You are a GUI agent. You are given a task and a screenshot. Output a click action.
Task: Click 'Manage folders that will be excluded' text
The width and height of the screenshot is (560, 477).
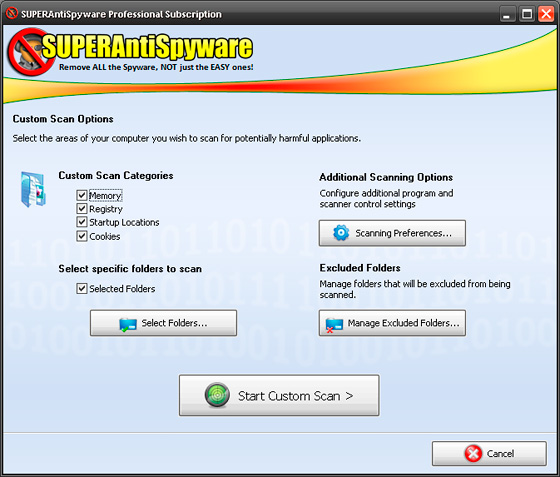(415, 289)
